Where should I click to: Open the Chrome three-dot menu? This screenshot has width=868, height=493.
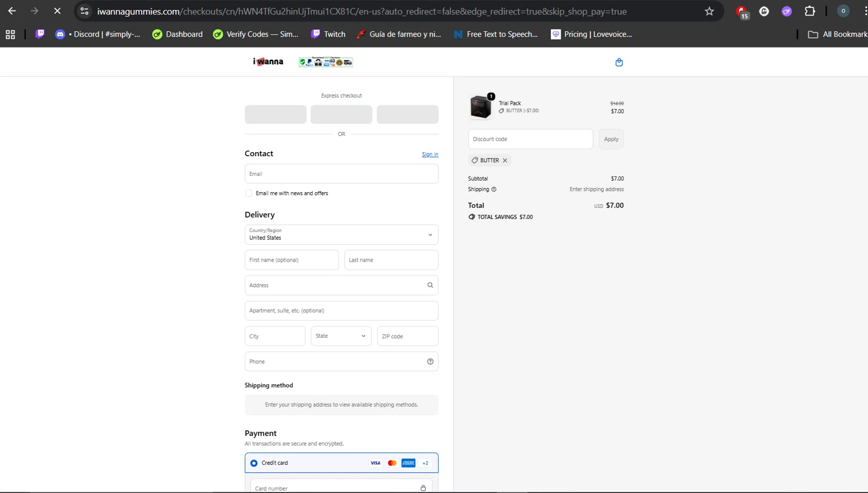tap(865, 11)
